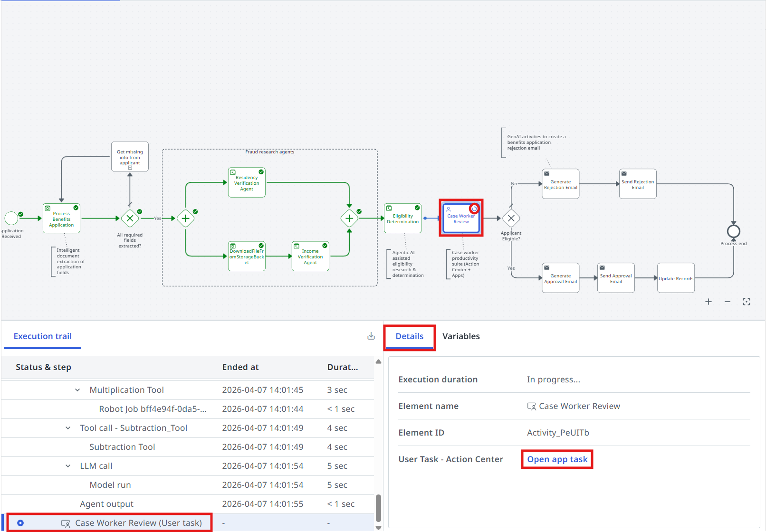Select Eligibility Determination node
Viewport: 766px width, 532px height.
click(402, 218)
